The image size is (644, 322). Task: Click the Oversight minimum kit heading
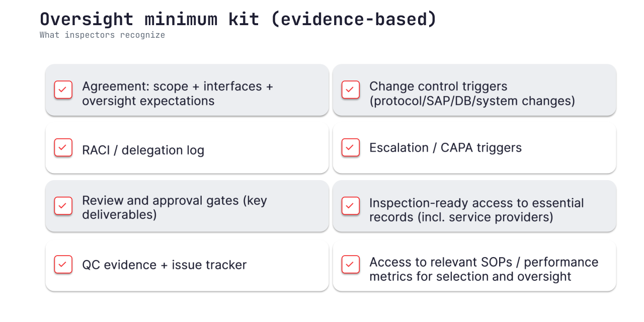[238, 19]
